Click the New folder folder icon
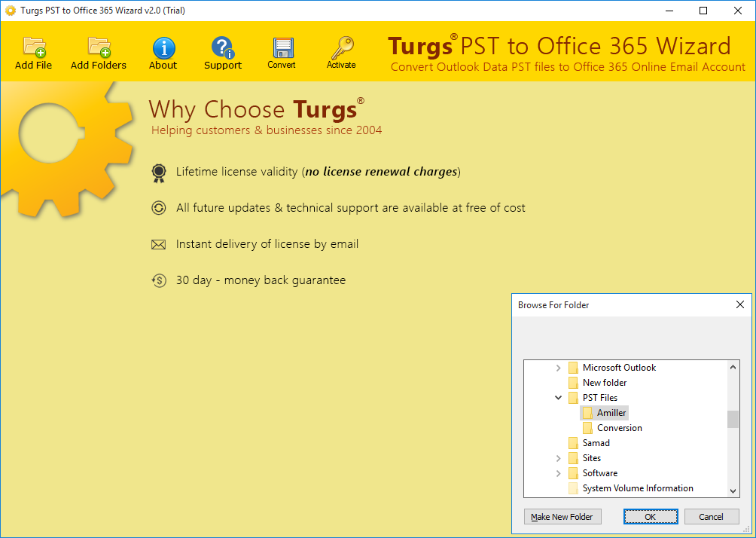 click(x=573, y=383)
